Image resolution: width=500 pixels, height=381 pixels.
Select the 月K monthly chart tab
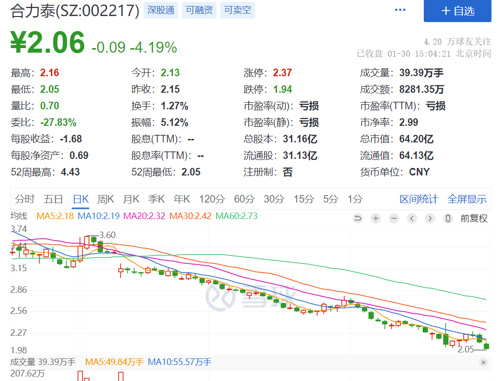coord(131,199)
